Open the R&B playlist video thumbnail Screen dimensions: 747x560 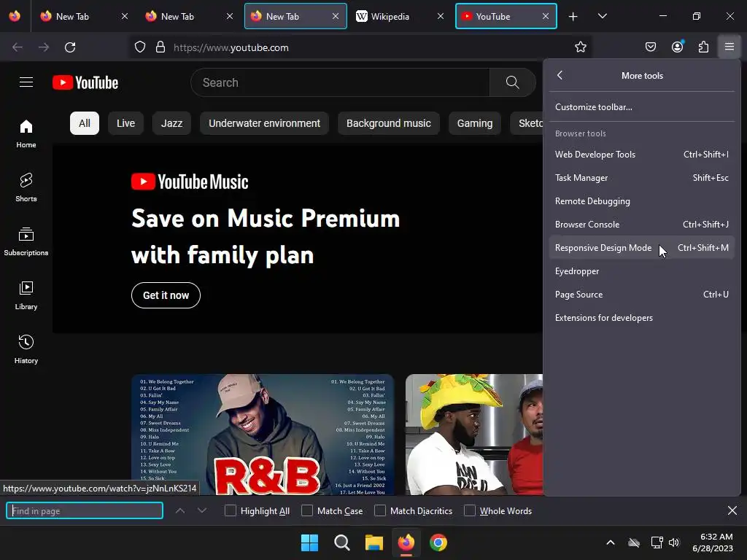[x=263, y=435]
